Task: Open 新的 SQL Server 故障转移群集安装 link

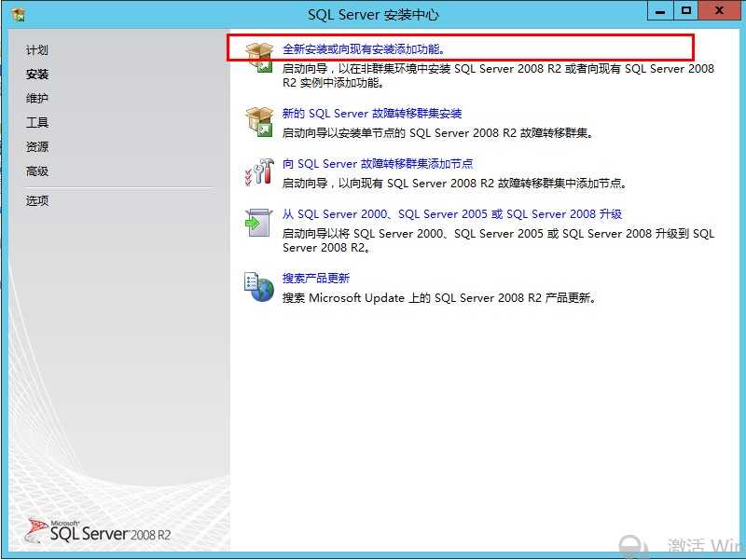Action: coord(372,113)
